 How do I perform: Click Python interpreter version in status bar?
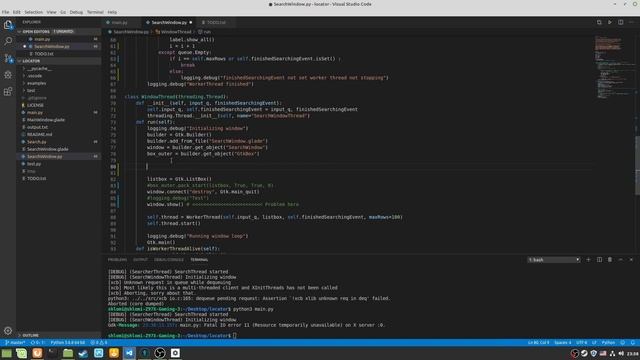[68, 342]
